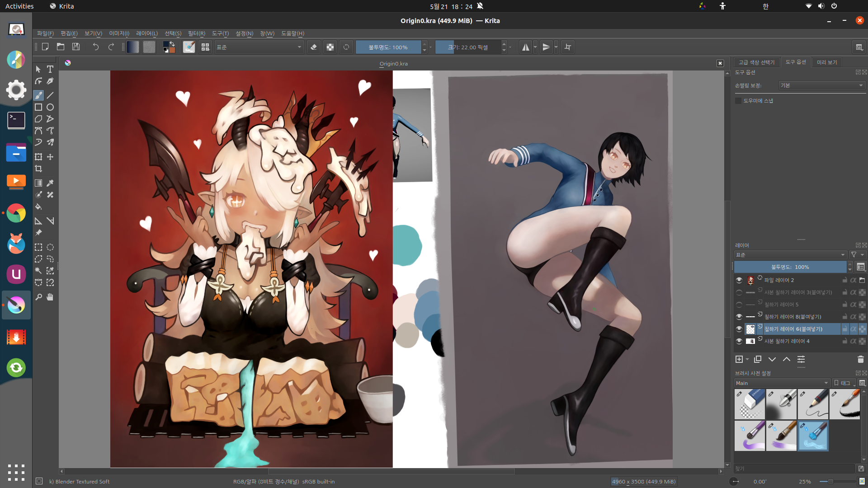Click the Undo arrow in toolbar
The width and height of the screenshot is (868, 488).
coord(95,47)
